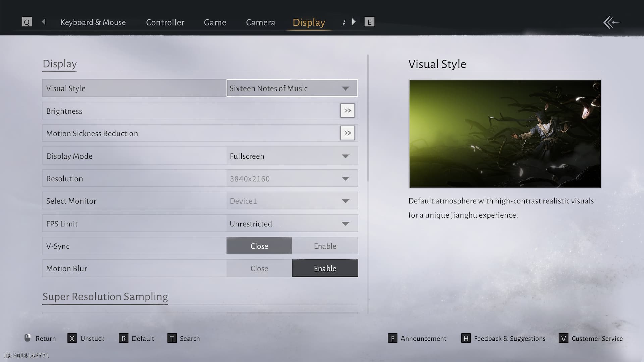Open Feedback & Suggestions
This screenshot has height=362, width=644.
pyautogui.click(x=504, y=338)
